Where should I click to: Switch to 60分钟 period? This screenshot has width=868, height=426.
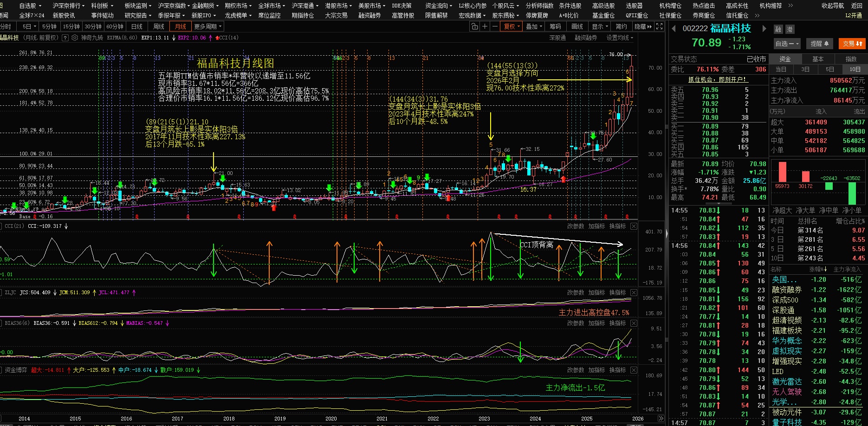(x=115, y=26)
